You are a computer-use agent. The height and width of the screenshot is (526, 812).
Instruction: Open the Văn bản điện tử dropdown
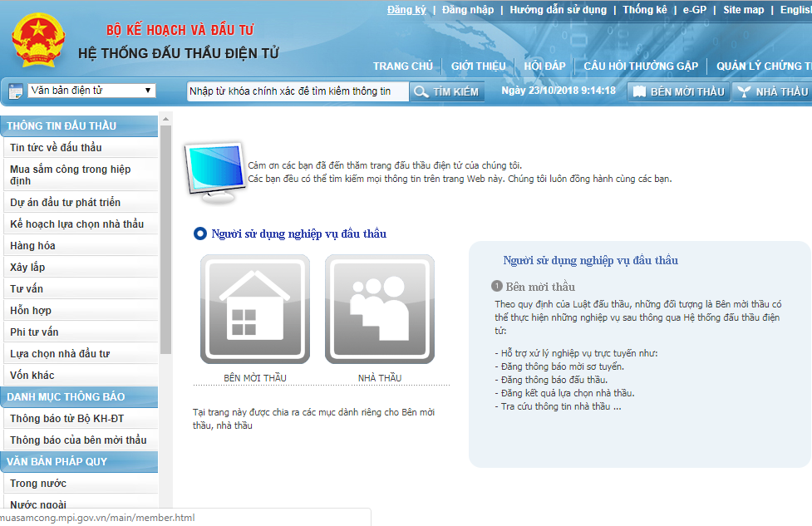tap(91, 91)
